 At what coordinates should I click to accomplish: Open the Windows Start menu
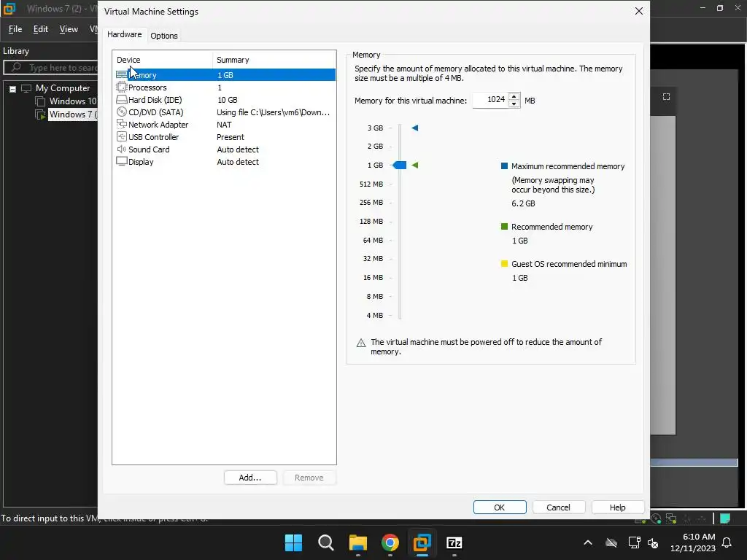pos(293,542)
